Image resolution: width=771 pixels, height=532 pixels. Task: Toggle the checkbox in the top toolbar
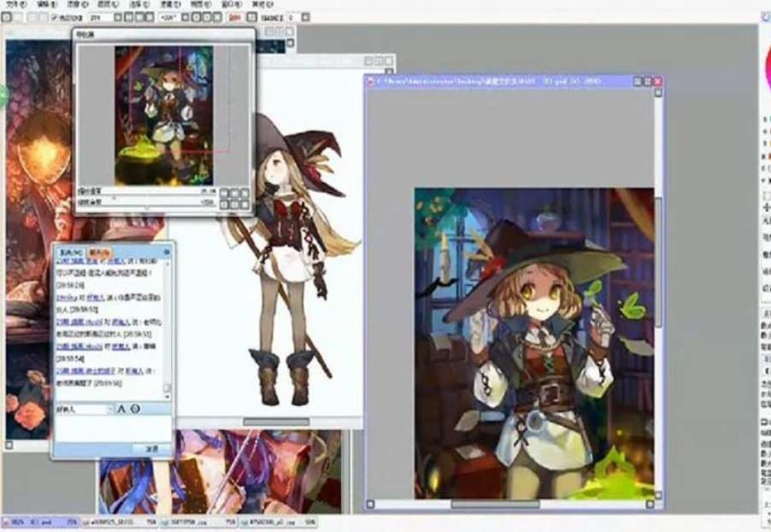pyautogui.click(x=55, y=17)
